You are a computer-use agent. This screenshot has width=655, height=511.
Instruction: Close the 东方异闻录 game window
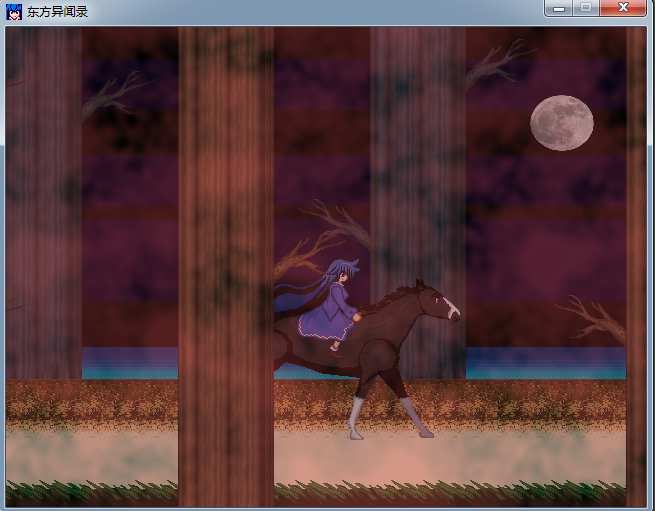623,8
